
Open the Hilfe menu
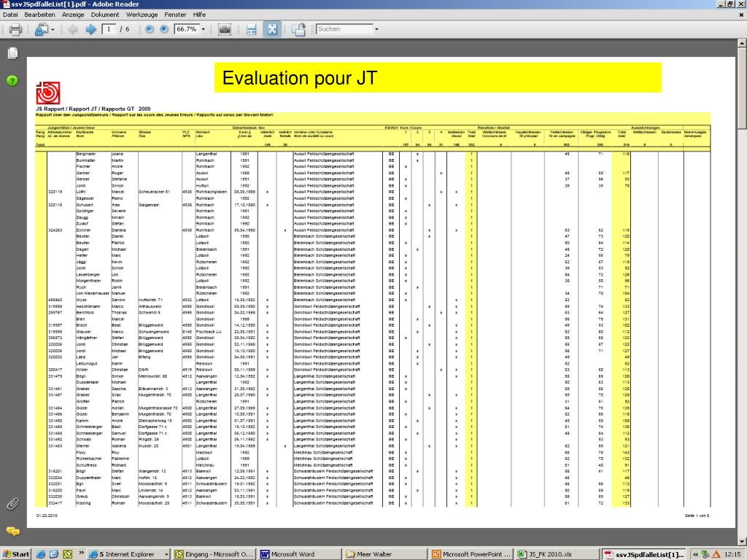[x=200, y=15]
